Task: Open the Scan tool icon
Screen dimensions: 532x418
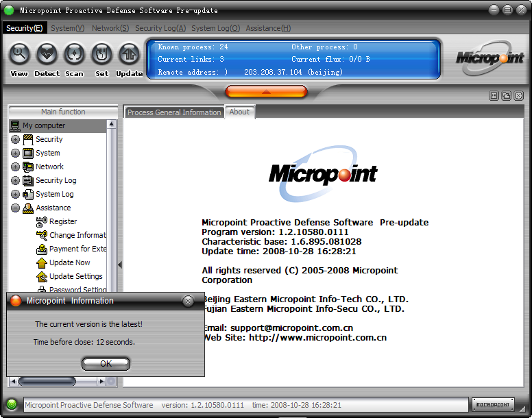Action: [x=74, y=53]
